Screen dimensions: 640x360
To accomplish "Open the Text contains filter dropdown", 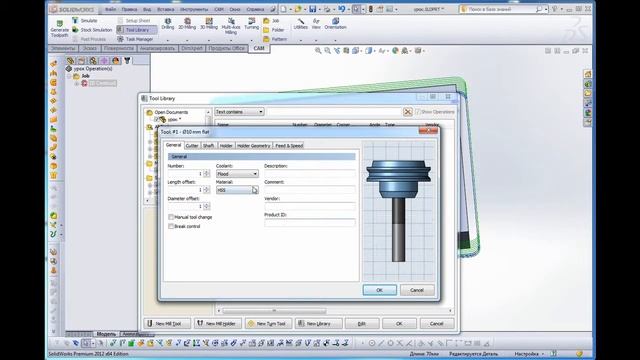I will pos(239,112).
